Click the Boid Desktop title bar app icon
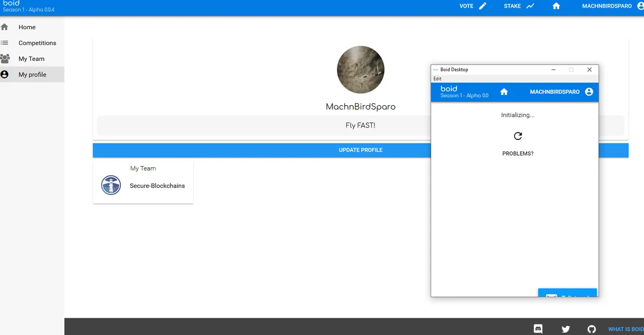 435,70
